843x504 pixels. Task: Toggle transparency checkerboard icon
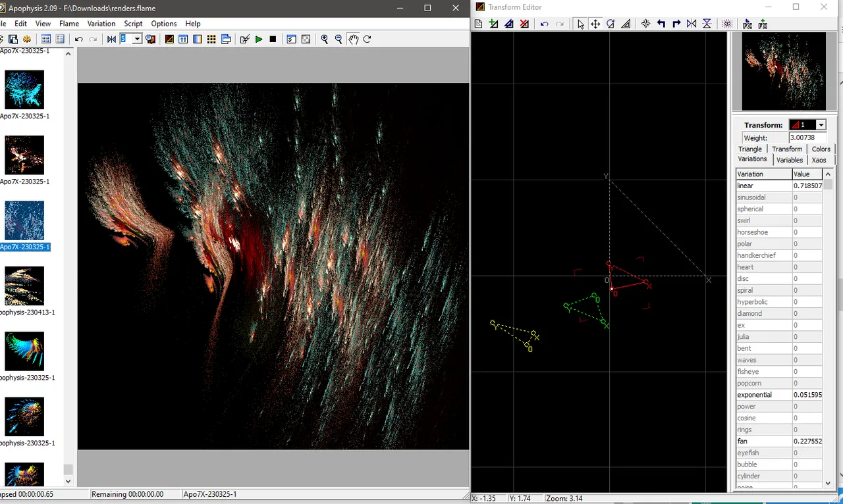pos(306,39)
